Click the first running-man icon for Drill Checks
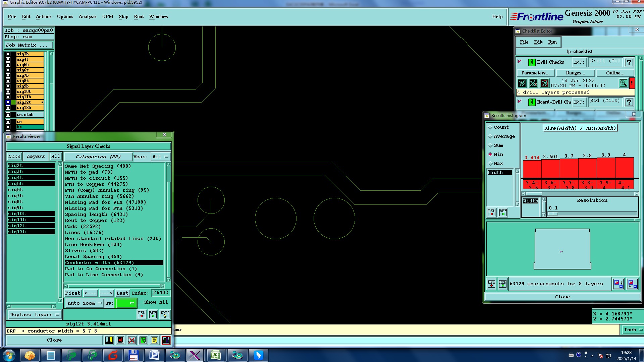The width and height of the screenshot is (644, 362). pyautogui.click(x=522, y=83)
